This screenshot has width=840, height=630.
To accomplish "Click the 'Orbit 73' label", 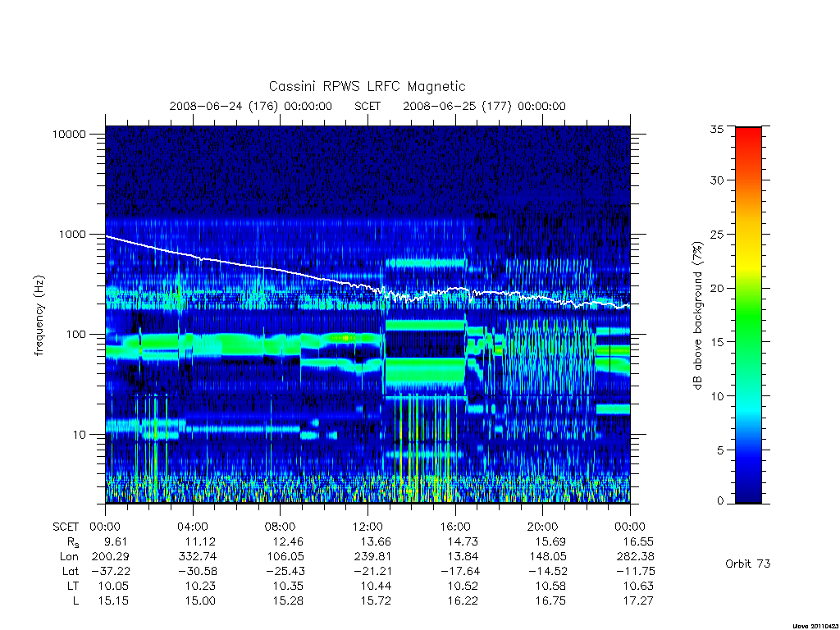I will (x=748, y=564).
